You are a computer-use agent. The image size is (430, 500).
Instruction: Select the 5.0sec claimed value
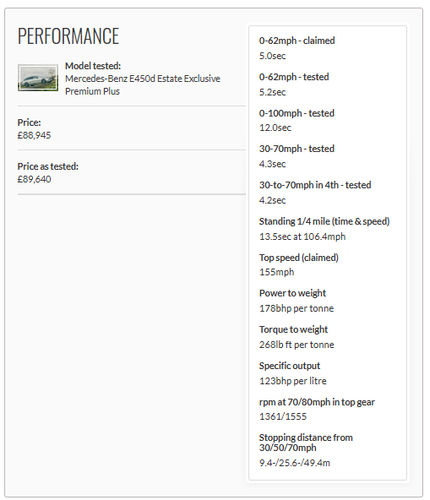click(x=272, y=56)
